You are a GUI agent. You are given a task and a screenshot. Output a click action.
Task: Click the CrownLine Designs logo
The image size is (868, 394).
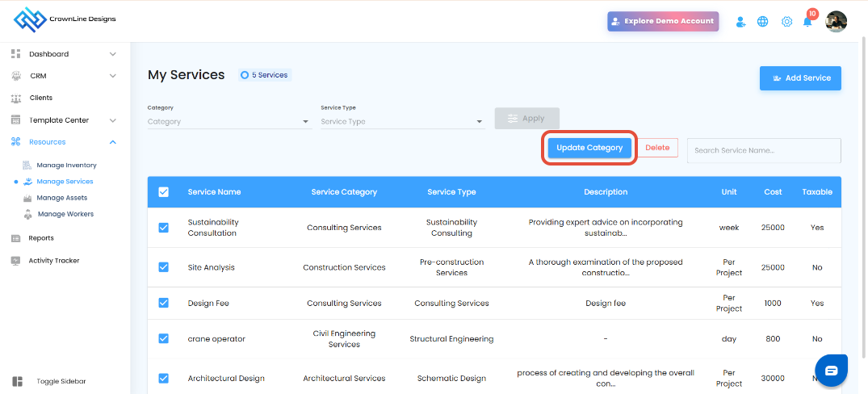coord(65,19)
